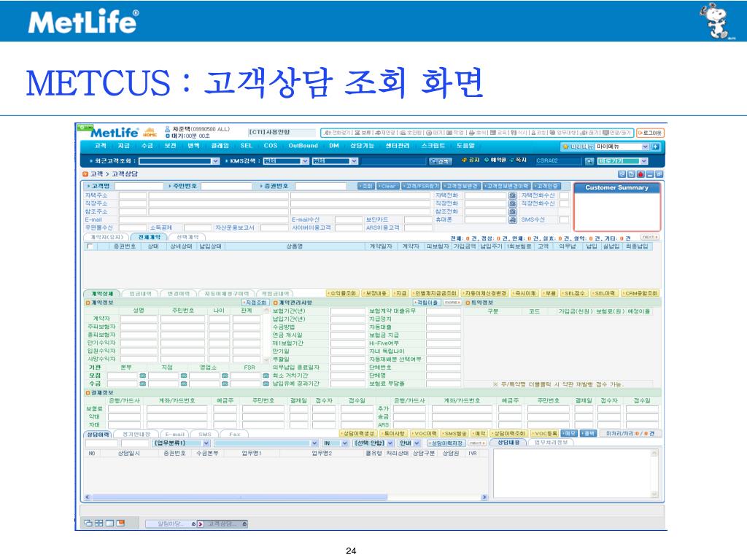Switch to 전체계약 tab
The height and width of the screenshot is (560, 747).
[149, 237]
